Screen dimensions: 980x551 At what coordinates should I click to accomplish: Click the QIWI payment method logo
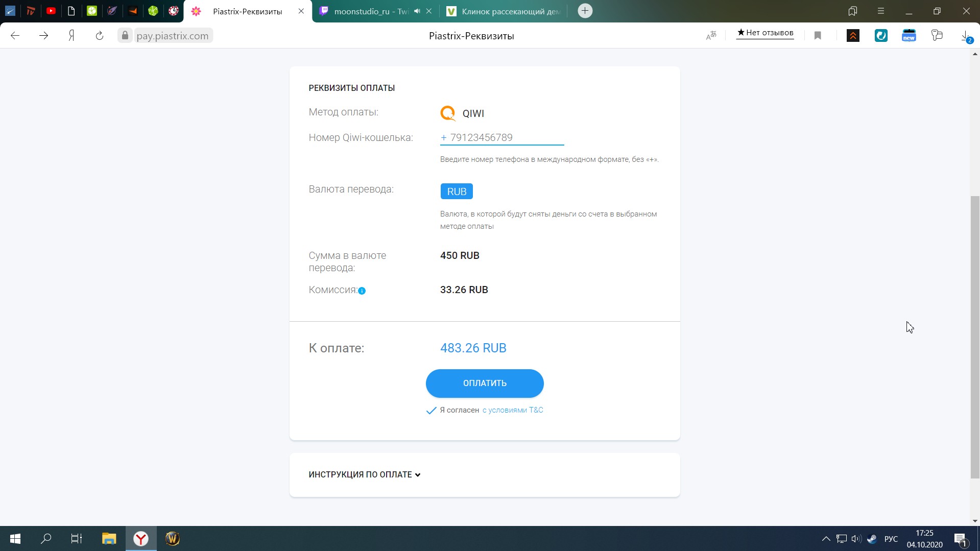pyautogui.click(x=448, y=113)
